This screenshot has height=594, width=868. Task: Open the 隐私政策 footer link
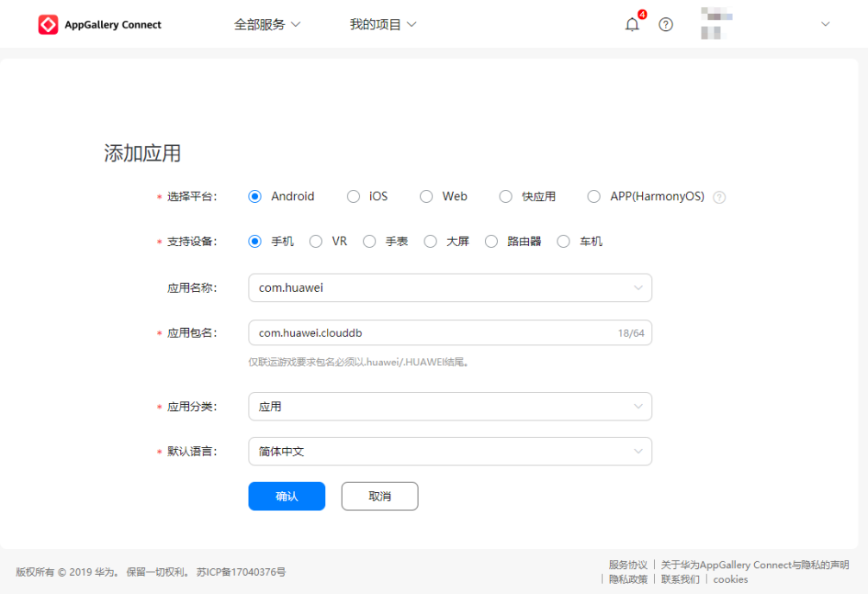coord(628,579)
